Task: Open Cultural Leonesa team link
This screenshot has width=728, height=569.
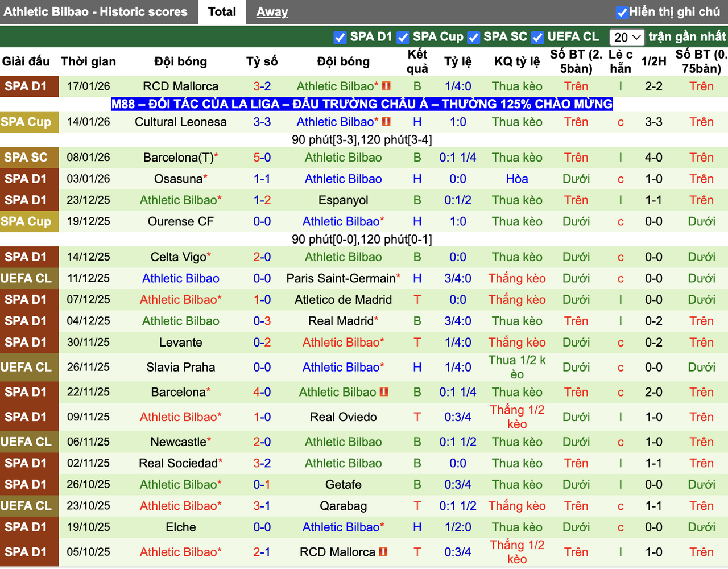Action: tap(181, 122)
